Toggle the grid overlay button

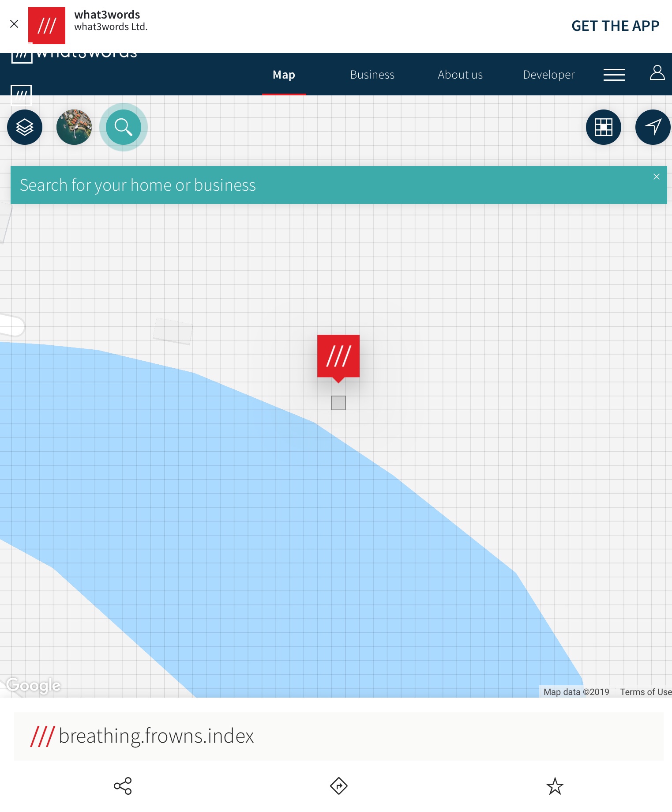(x=603, y=127)
